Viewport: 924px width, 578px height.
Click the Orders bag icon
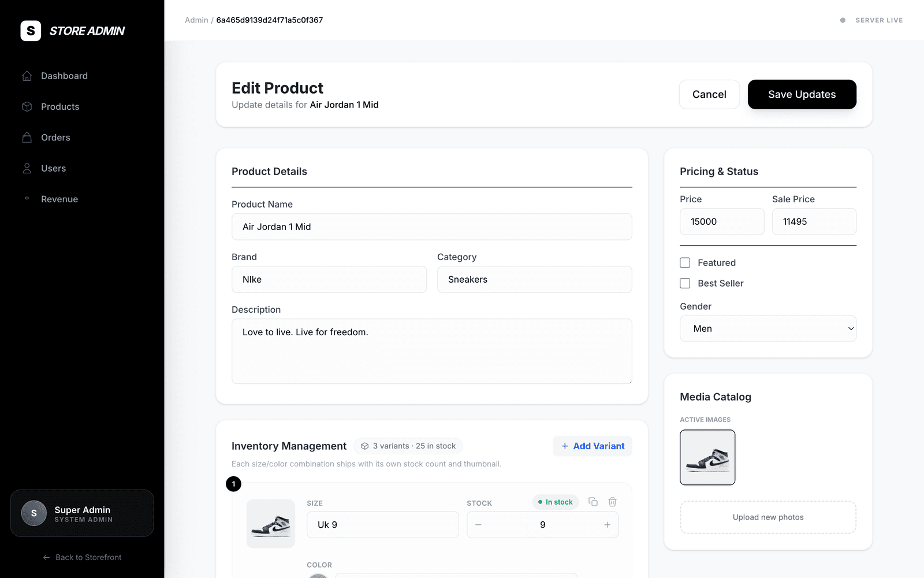[27, 138]
